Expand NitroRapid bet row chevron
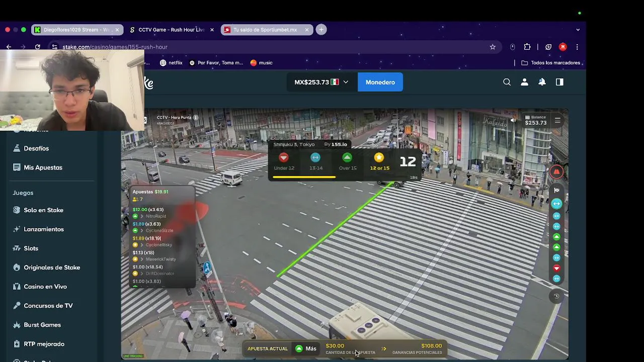644x362 pixels. [141, 216]
